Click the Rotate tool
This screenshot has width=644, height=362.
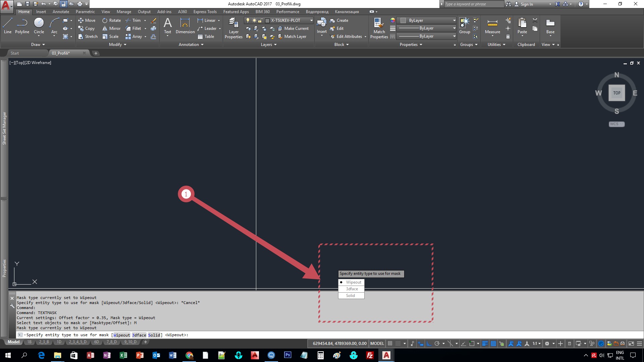[112, 20]
